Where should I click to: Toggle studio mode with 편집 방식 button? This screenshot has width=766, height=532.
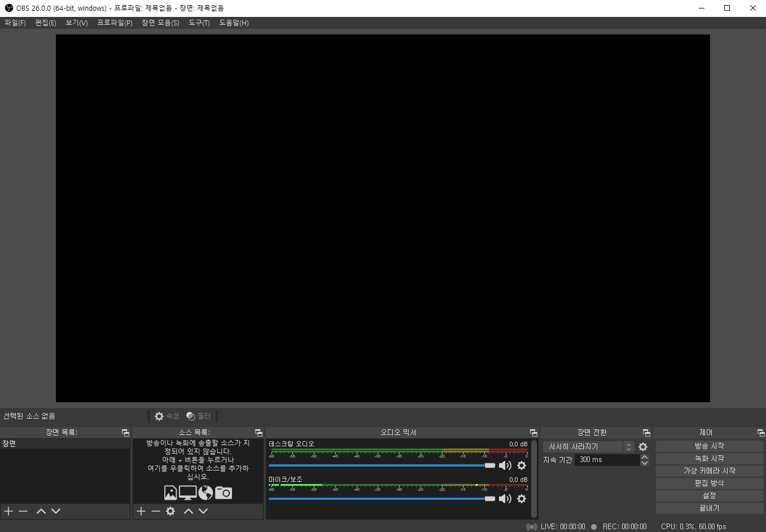coord(709,483)
